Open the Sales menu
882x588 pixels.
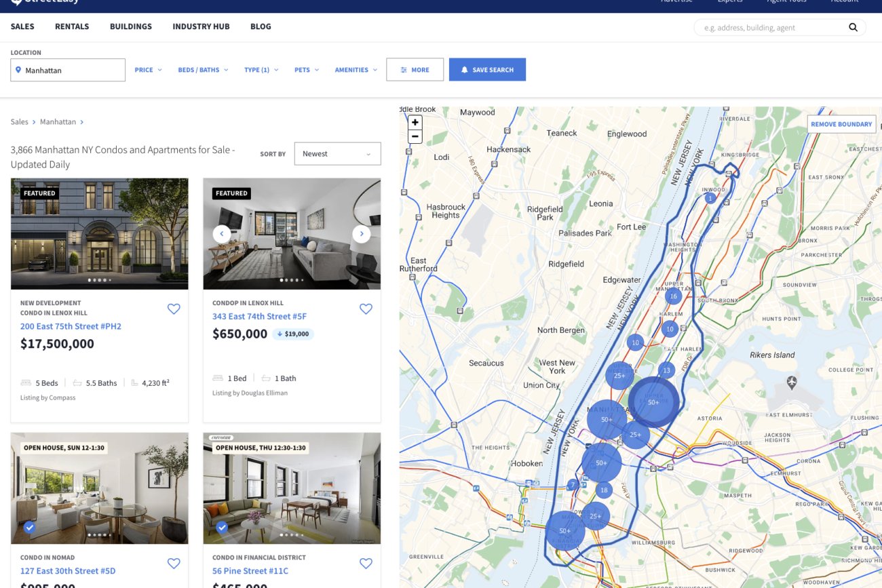22,26
